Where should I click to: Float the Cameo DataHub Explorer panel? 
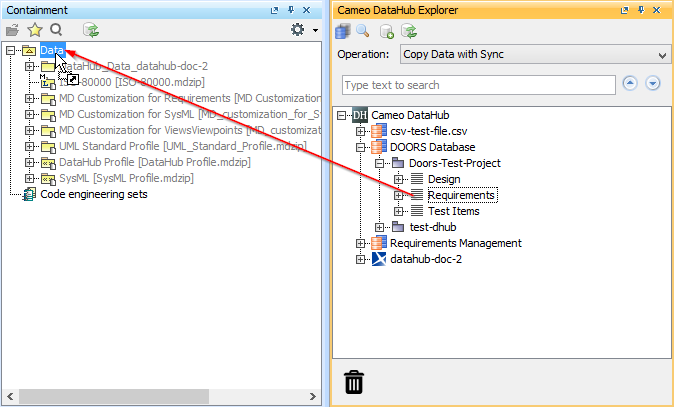625,10
